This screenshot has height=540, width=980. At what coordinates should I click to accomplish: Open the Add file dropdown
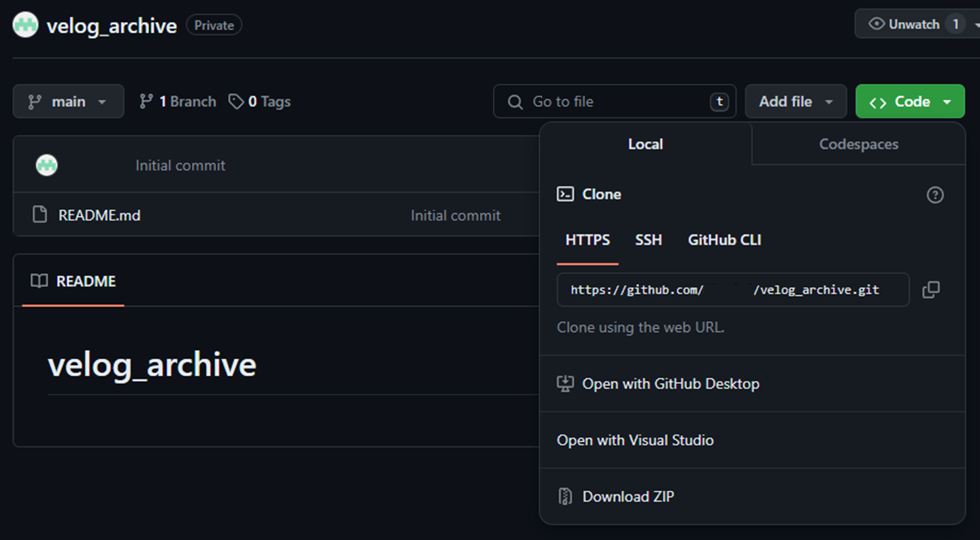(796, 101)
